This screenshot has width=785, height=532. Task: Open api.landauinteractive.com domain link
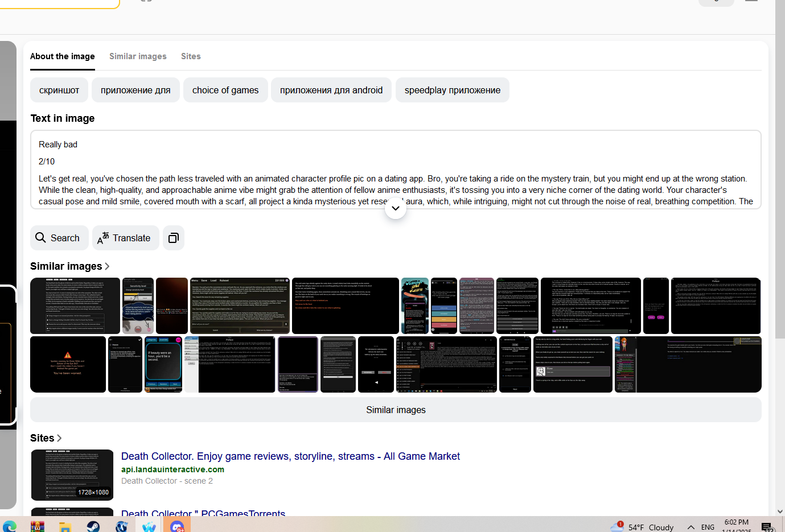click(172, 469)
